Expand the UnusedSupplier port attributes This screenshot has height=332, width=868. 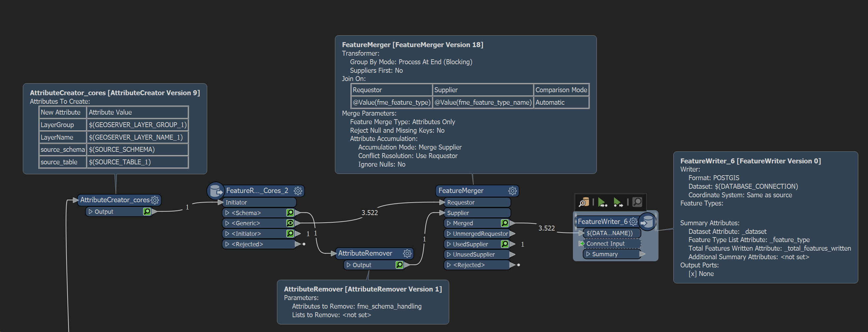tap(449, 255)
